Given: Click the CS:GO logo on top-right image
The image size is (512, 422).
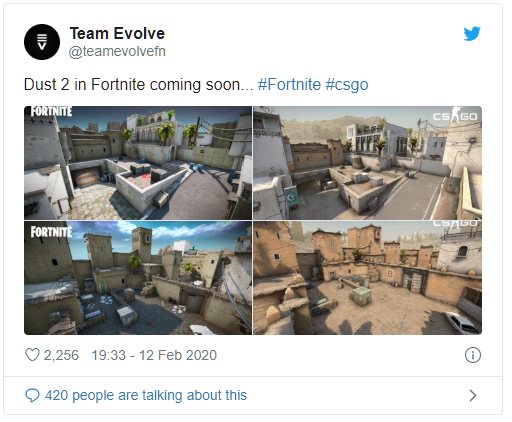Looking at the screenshot, I should pos(455,116).
